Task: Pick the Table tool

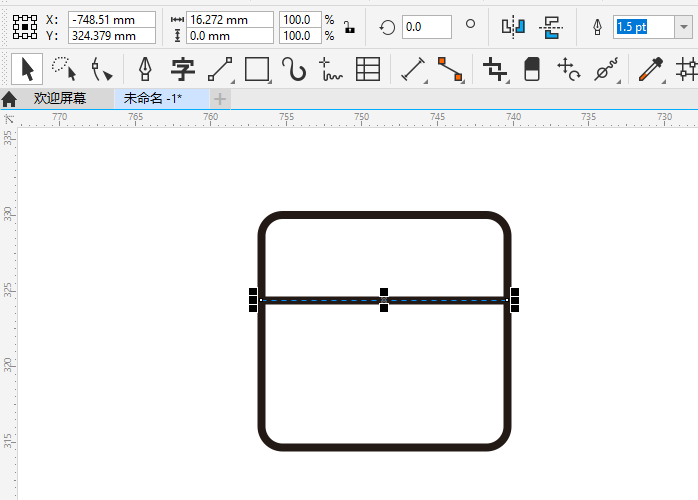Action: coord(368,69)
